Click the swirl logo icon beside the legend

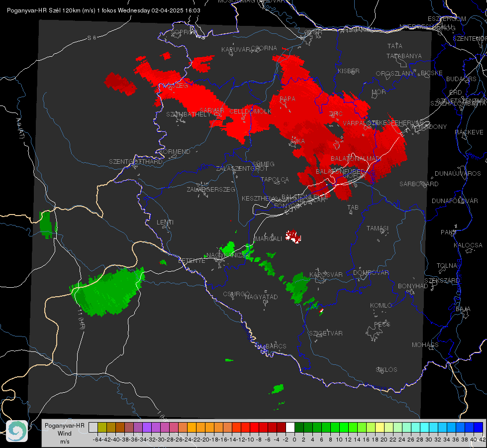click(x=17, y=431)
